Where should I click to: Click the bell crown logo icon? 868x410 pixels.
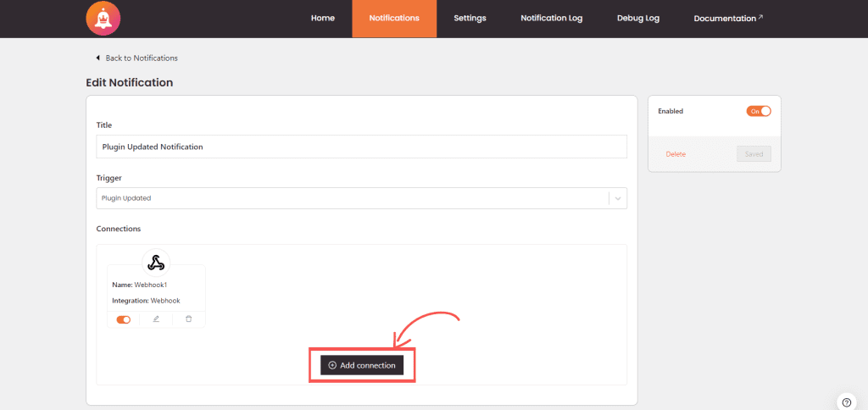click(x=103, y=19)
